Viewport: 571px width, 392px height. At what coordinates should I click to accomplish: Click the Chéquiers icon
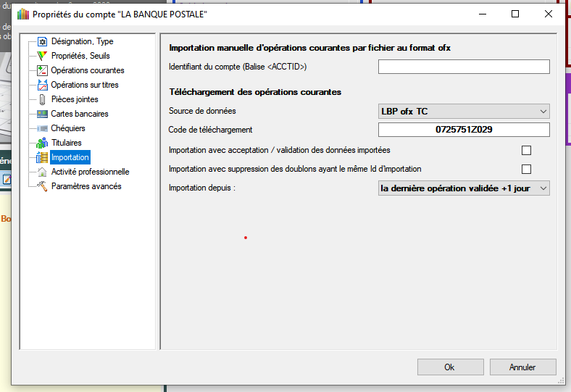[x=42, y=128]
